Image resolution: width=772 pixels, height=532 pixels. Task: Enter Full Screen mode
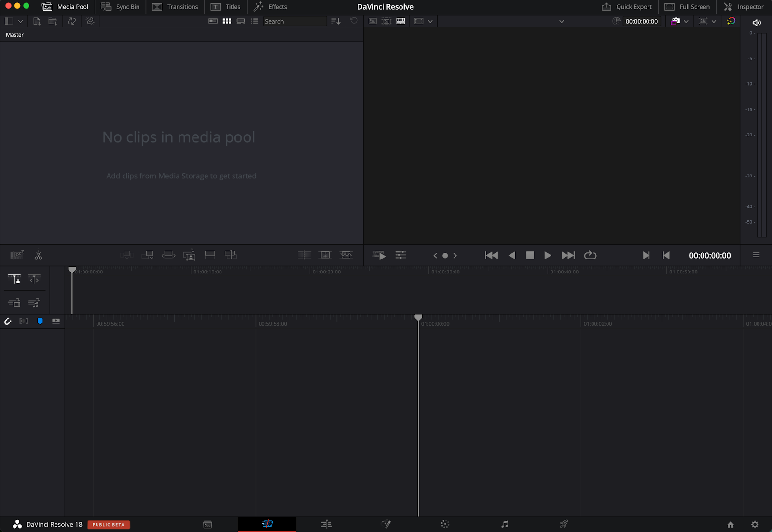tap(687, 7)
